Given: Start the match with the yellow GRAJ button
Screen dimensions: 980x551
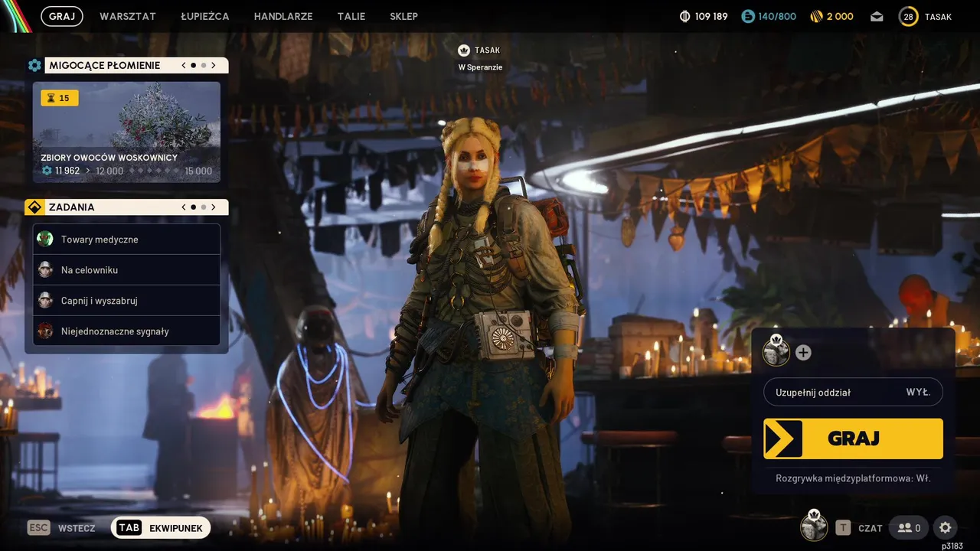Looking at the screenshot, I should 853,439.
